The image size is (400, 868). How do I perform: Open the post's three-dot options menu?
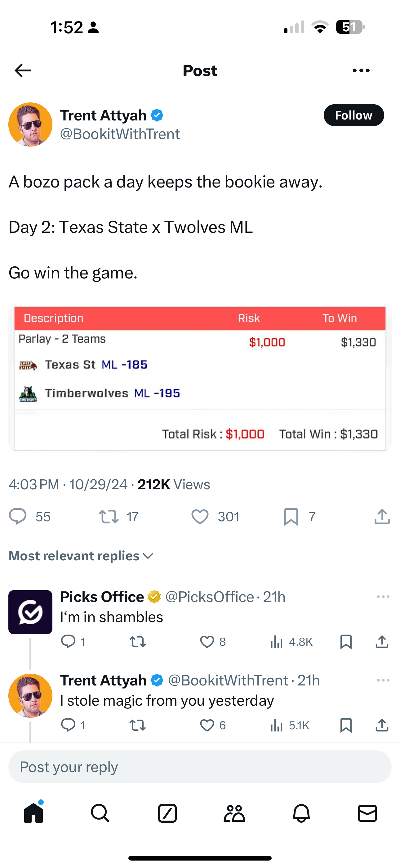tap(361, 70)
